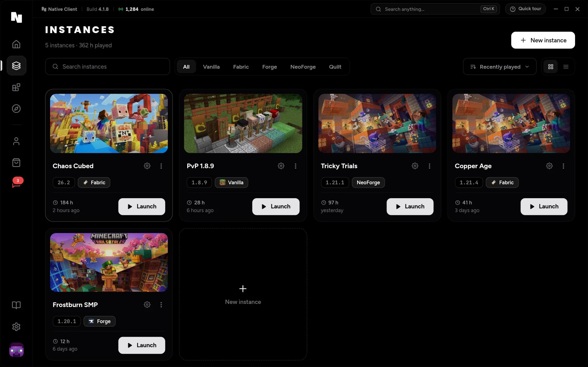The width and height of the screenshot is (588, 367).
Task: Launch PvP 1.8.9 instance
Action: pyautogui.click(x=276, y=207)
